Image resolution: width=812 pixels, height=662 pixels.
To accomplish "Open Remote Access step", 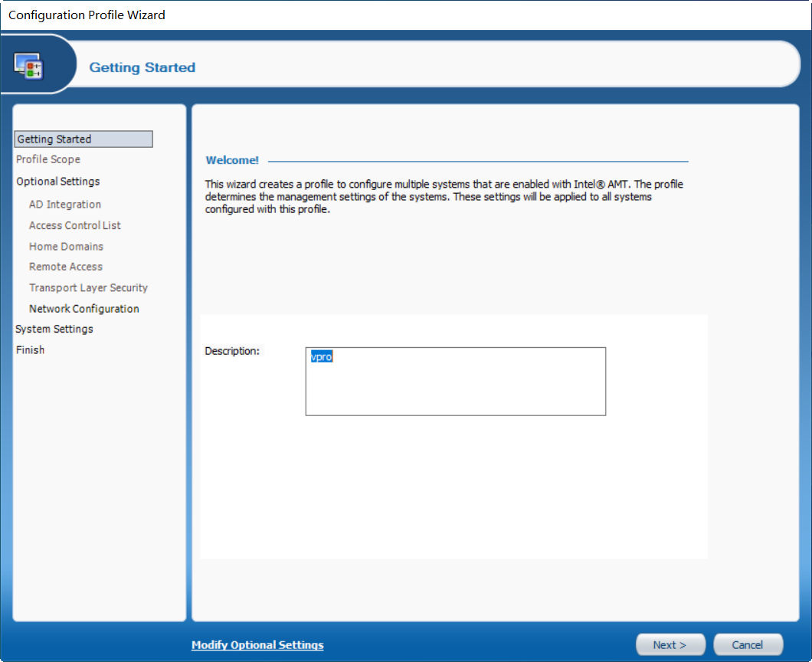I will (66, 267).
